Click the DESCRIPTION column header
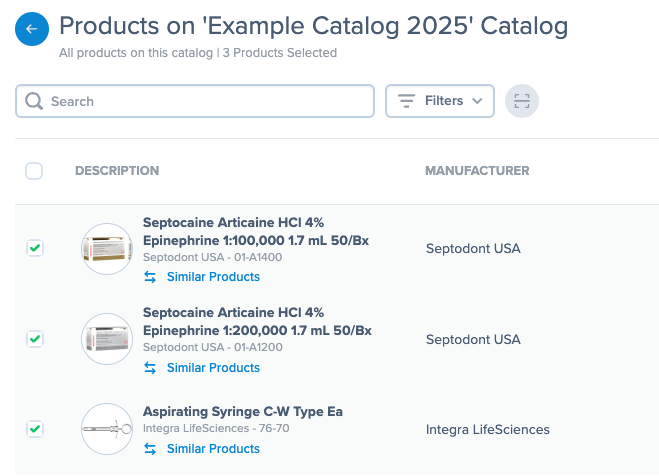659x476 pixels. [x=117, y=171]
